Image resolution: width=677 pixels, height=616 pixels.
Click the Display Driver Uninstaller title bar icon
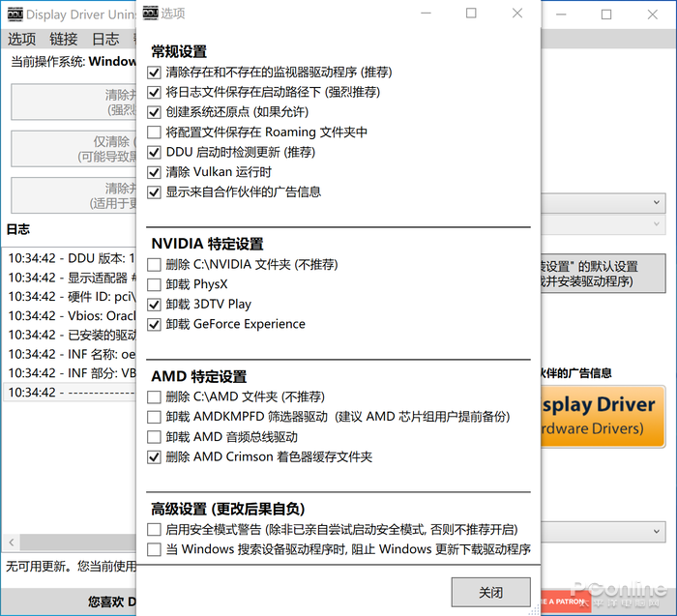point(14,15)
